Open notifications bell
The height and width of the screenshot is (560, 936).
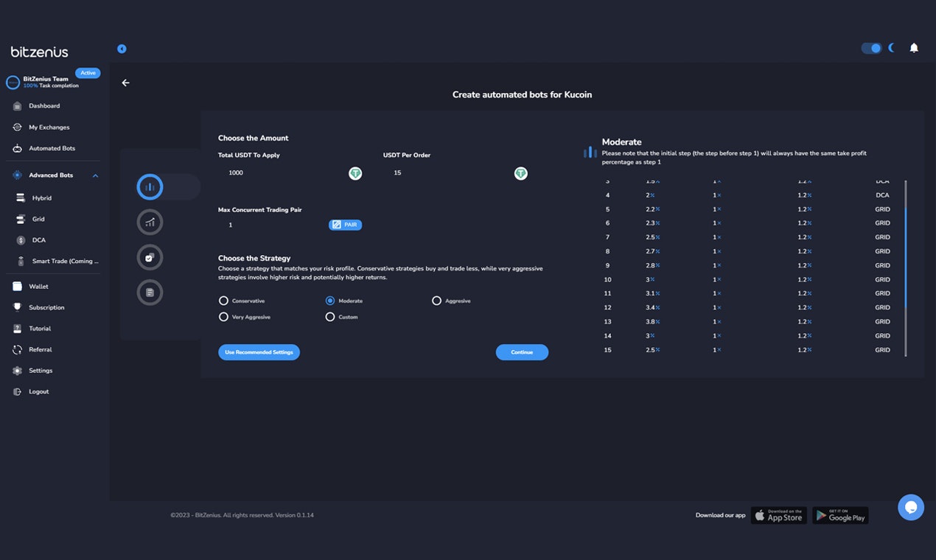[x=914, y=48]
